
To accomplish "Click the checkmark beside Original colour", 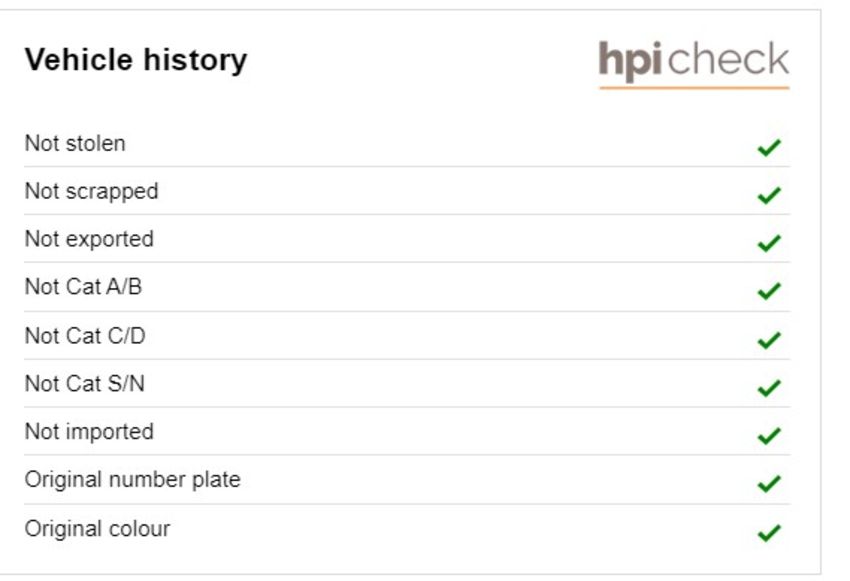I will [769, 533].
